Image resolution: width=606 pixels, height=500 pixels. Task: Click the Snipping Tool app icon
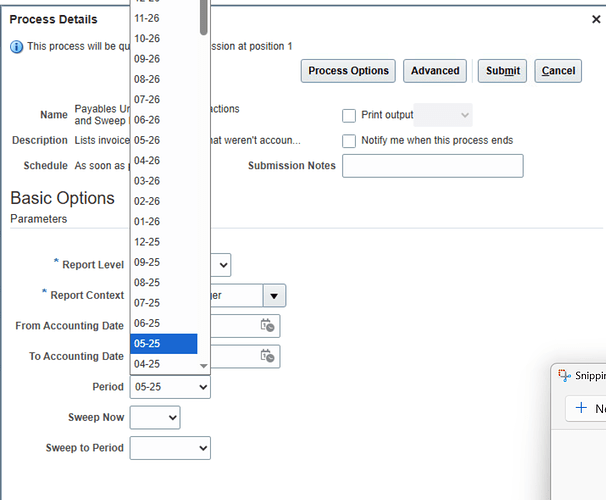click(x=564, y=375)
